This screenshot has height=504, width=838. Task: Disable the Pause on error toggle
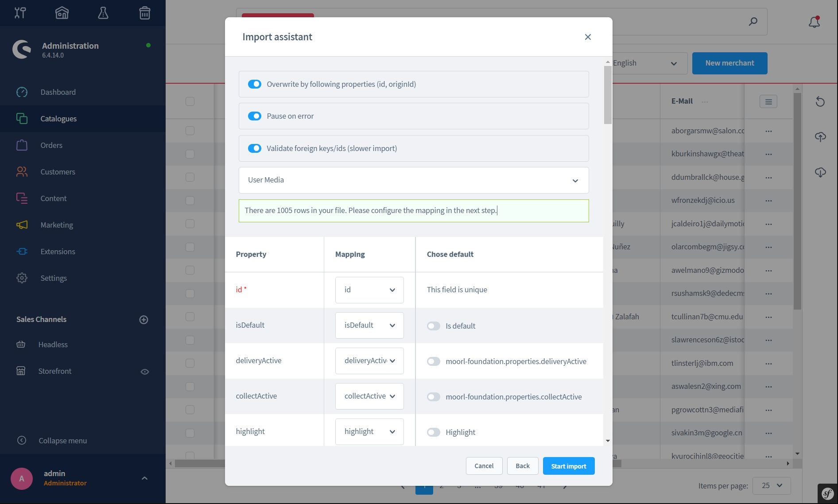pos(255,116)
